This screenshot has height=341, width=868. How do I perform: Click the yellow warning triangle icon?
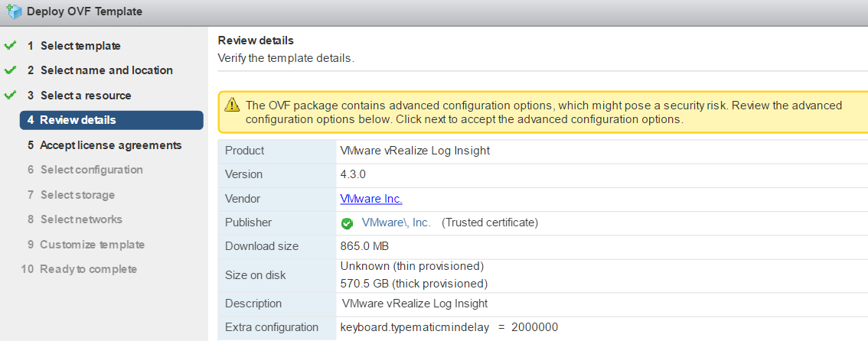[x=233, y=104]
